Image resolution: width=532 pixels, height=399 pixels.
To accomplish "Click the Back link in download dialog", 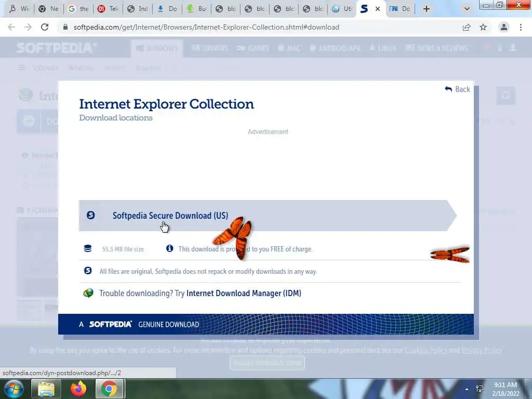I will tap(457, 89).
